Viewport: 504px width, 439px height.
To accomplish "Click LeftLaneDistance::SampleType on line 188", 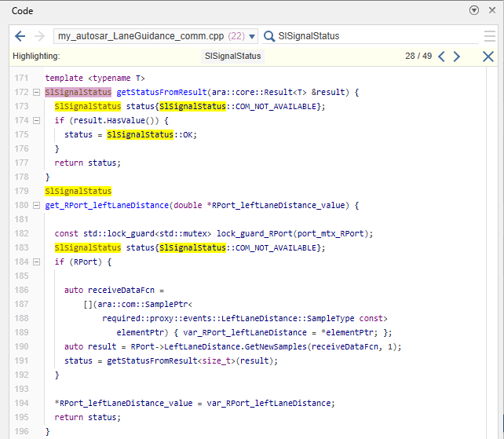I will [287, 318].
